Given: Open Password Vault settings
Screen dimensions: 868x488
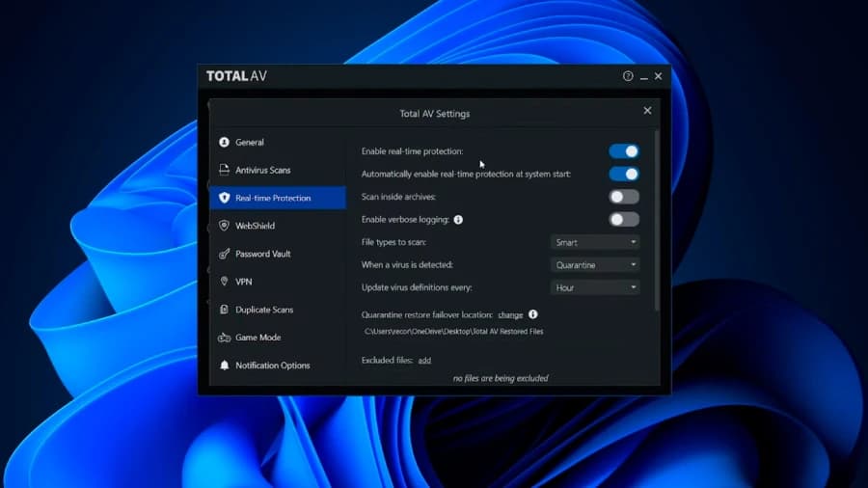Looking at the screenshot, I should click(278, 254).
